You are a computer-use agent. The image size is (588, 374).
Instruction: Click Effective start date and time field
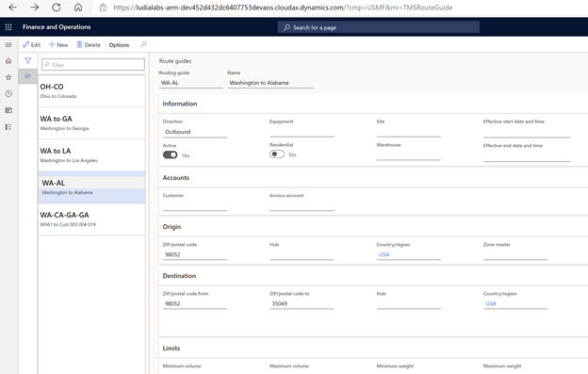[527, 132]
